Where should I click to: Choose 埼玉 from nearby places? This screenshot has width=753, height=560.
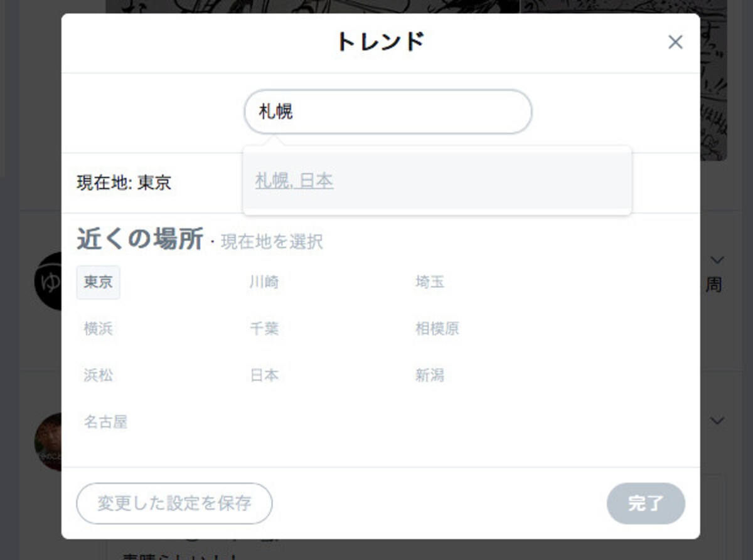pyautogui.click(x=430, y=282)
